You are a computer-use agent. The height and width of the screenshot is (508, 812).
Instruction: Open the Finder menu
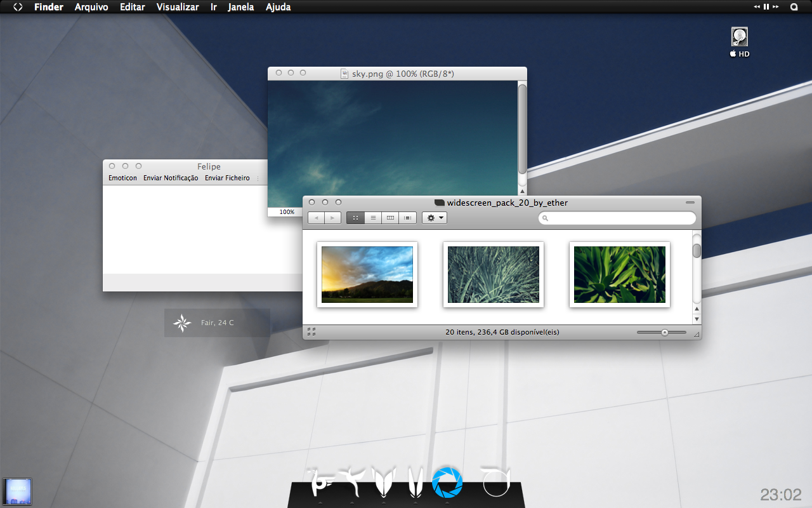(49, 7)
